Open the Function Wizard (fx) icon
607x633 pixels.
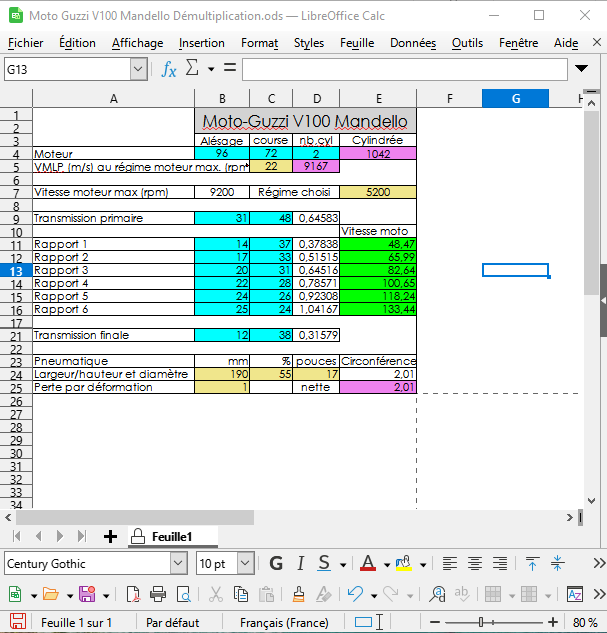pos(169,69)
